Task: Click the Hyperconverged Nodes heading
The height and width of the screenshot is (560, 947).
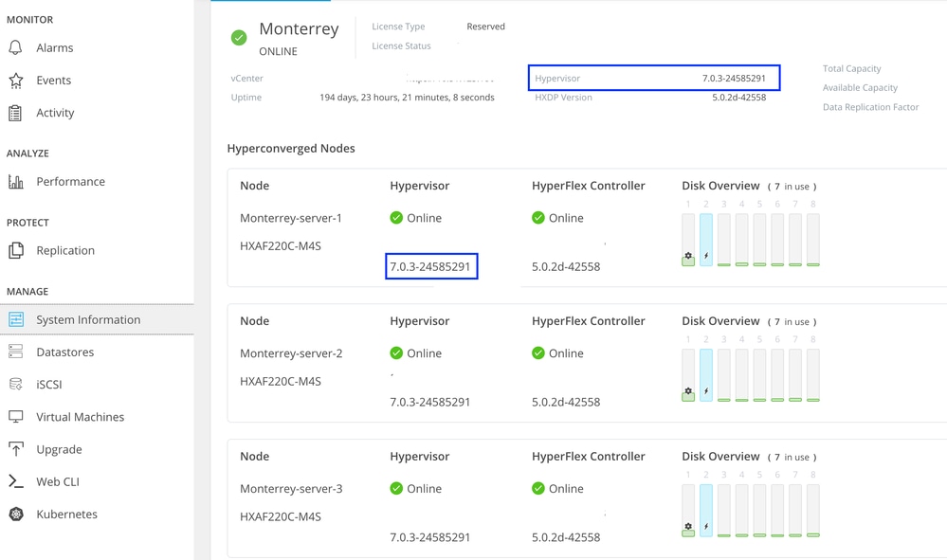Action: [291, 149]
